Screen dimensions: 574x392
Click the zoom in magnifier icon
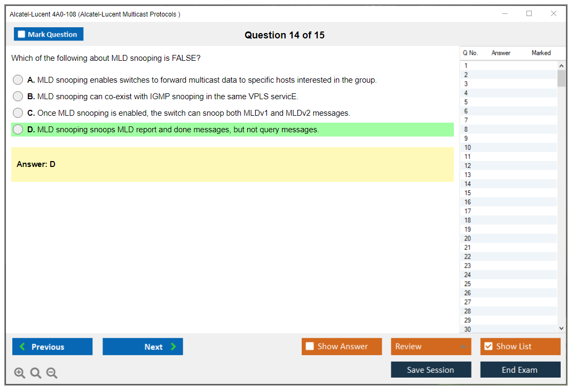pos(20,373)
